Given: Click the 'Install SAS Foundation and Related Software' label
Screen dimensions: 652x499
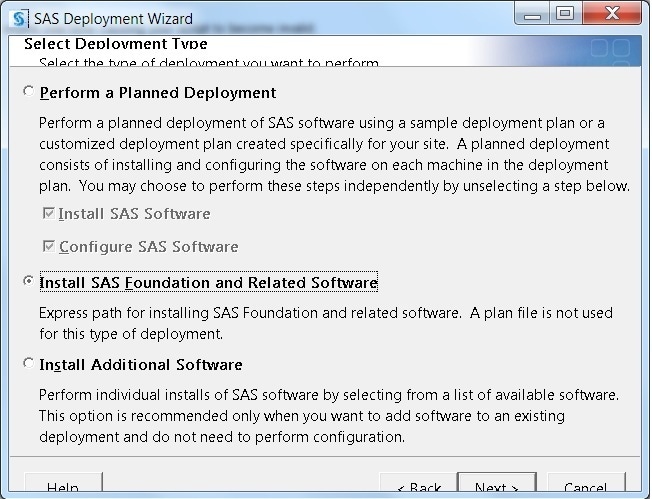Looking at the screenshot, I should [x=208, y=283].
